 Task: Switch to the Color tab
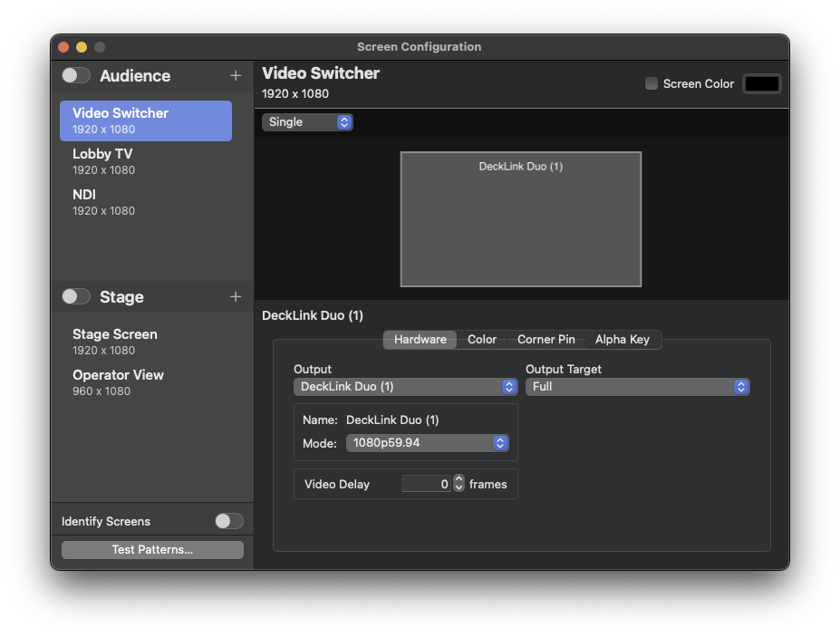tap(482, 340)
